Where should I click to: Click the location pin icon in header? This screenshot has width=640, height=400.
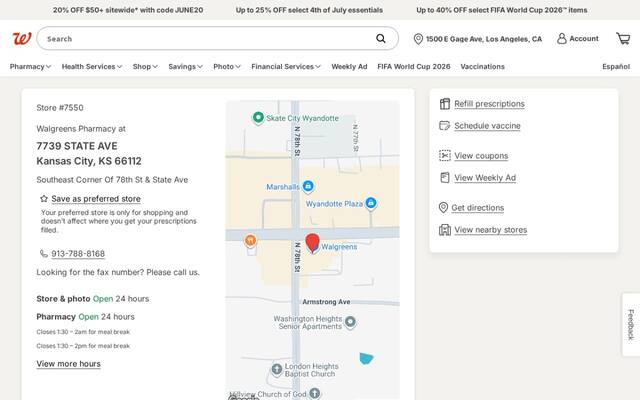(x=418, y=39)
